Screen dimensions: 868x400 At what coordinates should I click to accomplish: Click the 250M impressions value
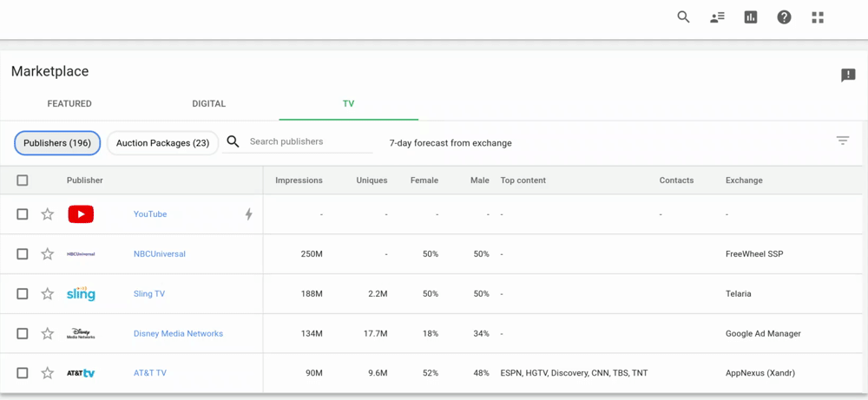coord(312,254)
